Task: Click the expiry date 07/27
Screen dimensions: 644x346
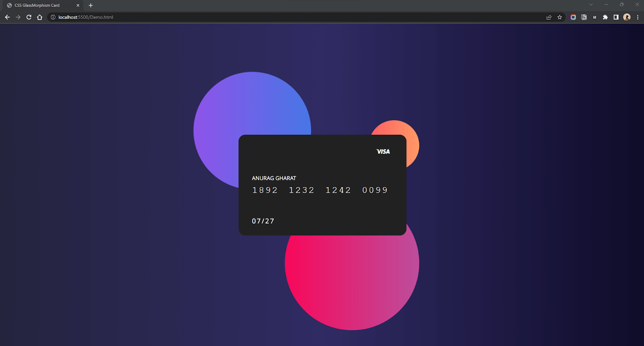Action: coord(263,221)
